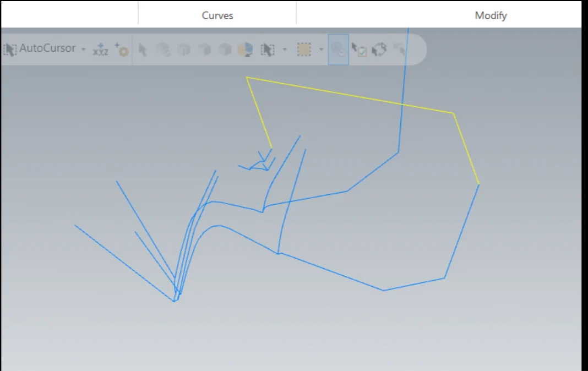Click the AutoCursor icon in selection bar
The width and height of the screenshot is (588, 371).
(x=9, y=50)
